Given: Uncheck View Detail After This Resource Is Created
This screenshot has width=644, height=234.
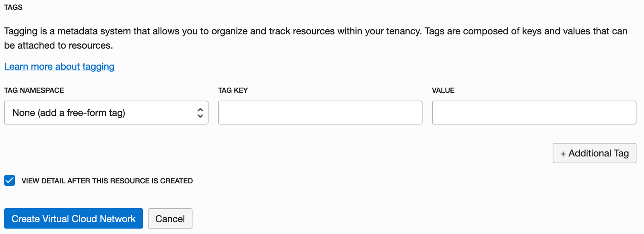Looking at the screenshot, I should 10,181.
